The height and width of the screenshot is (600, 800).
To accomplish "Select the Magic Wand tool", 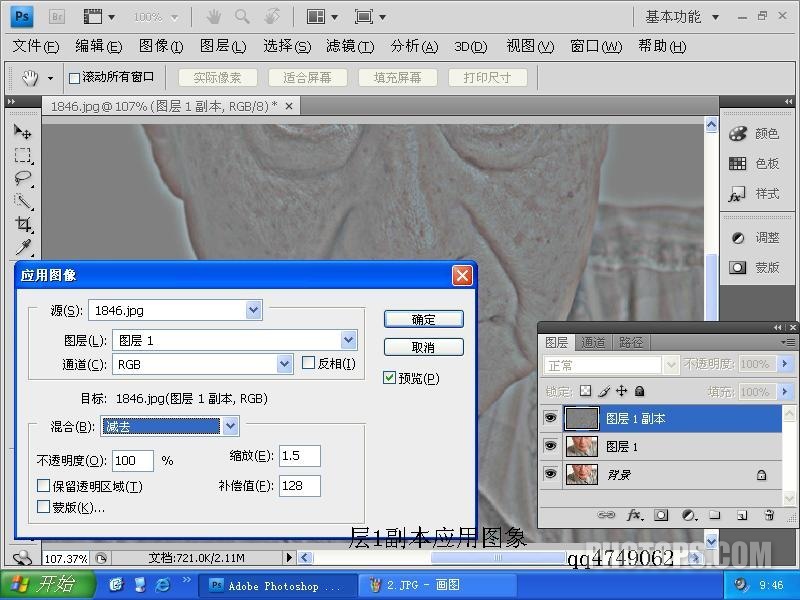I will pos(22,201).
